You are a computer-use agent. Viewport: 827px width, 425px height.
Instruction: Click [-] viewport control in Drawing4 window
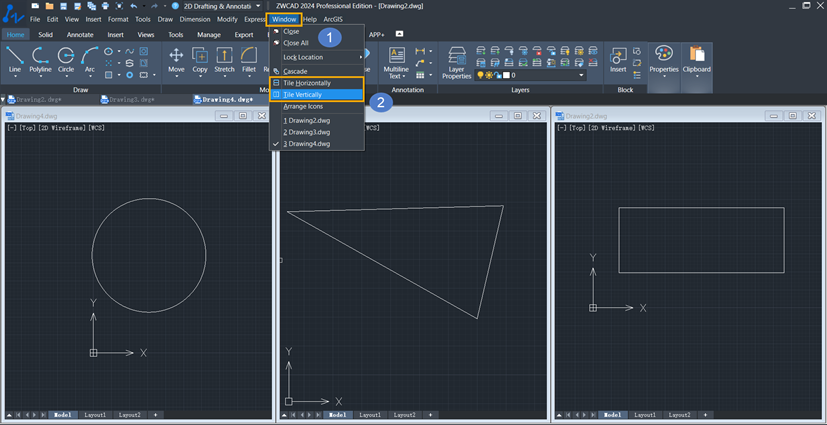pos(12,128)
